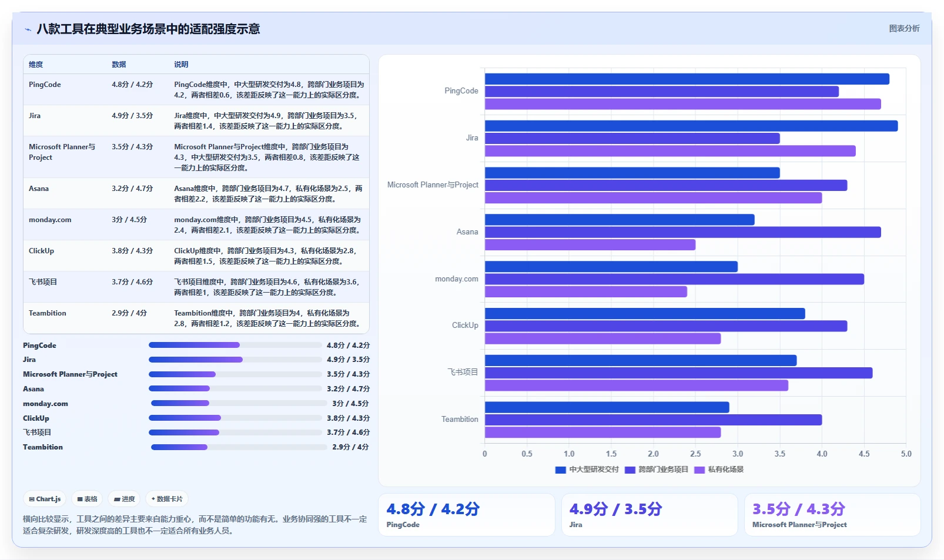Image resolution: width=944 pixels, height=560 pixels.
Task: Click the 数据 column header
Action: click(x=119, y=65)
